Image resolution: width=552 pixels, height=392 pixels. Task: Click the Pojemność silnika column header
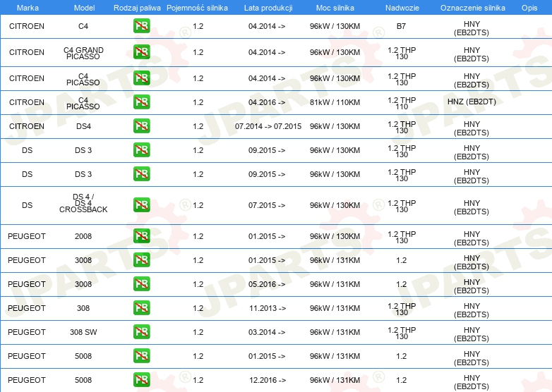[197, 8]
